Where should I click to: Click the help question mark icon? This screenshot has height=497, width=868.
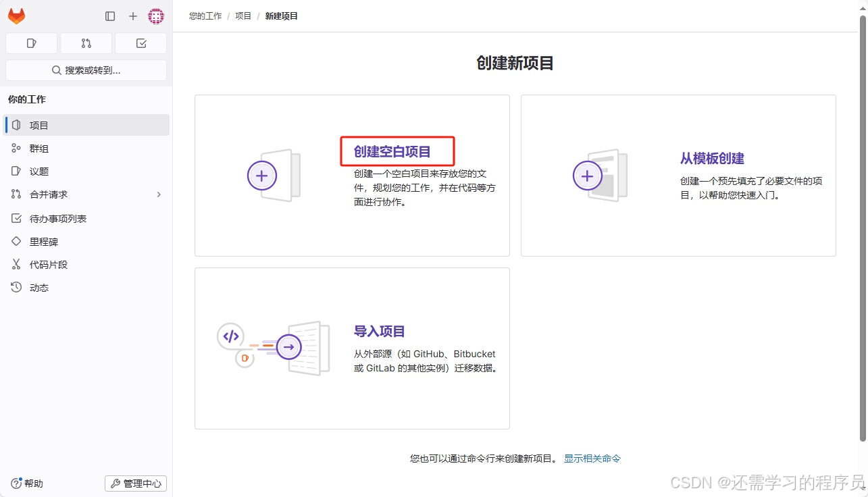tap(16, 483)
